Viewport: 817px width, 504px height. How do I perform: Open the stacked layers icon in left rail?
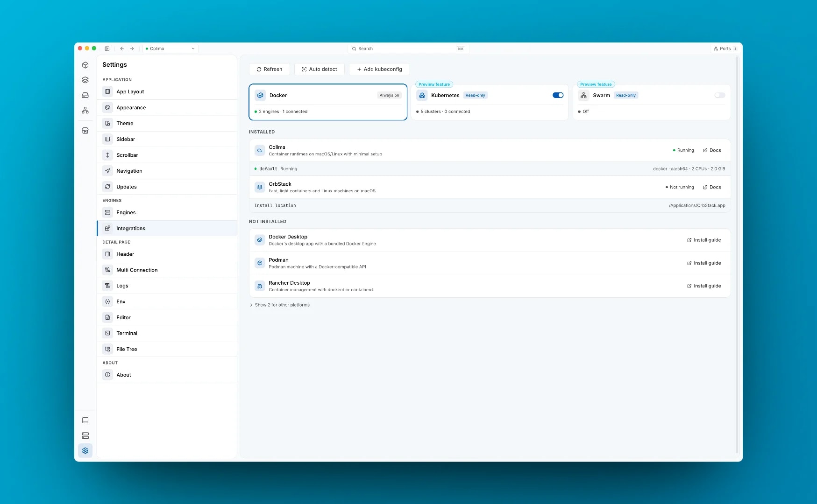click(x=85, y=80)
